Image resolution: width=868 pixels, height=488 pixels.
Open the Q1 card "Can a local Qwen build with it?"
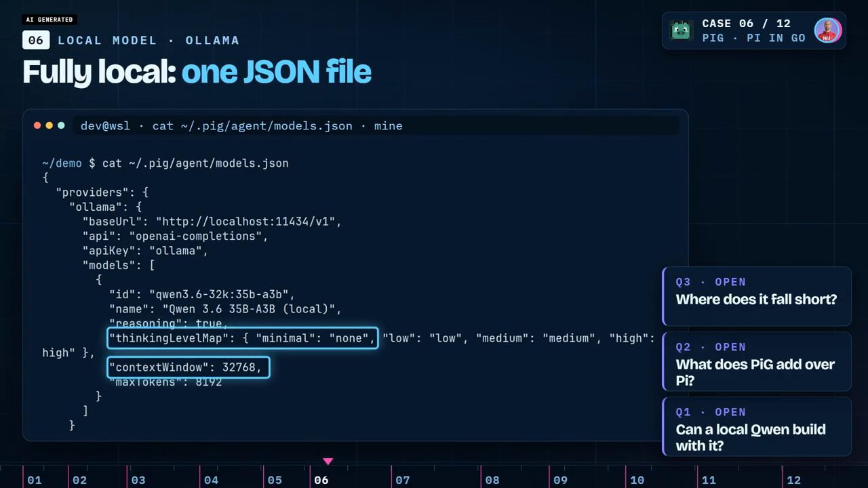coord(757,426)
